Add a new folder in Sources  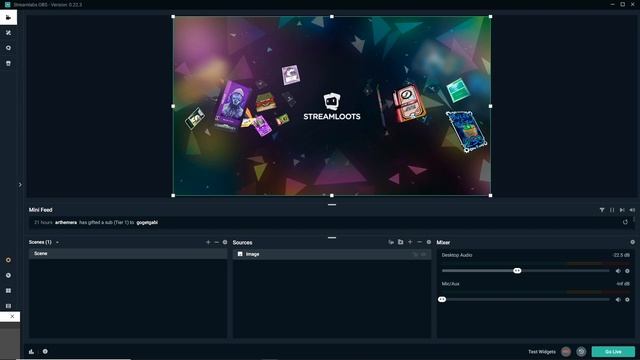[x=400, y=242]
